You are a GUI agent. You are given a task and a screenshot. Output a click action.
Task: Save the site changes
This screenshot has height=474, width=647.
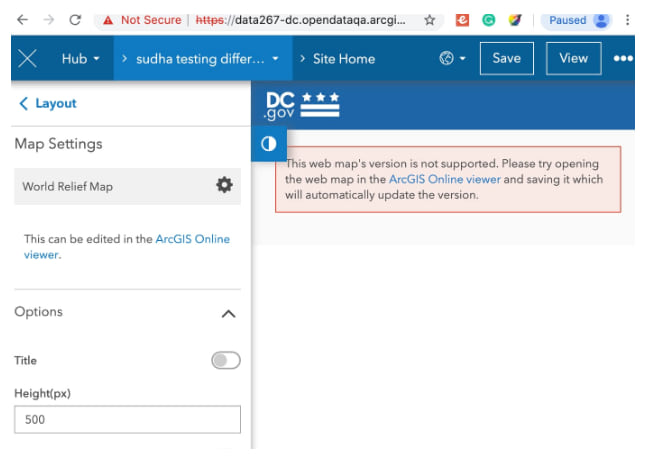[x=507, y=58]
